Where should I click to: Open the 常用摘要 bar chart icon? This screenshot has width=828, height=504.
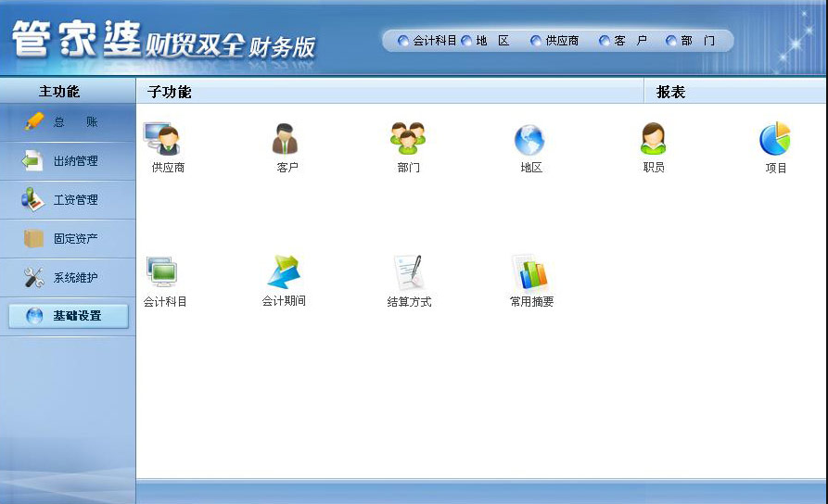530,271
